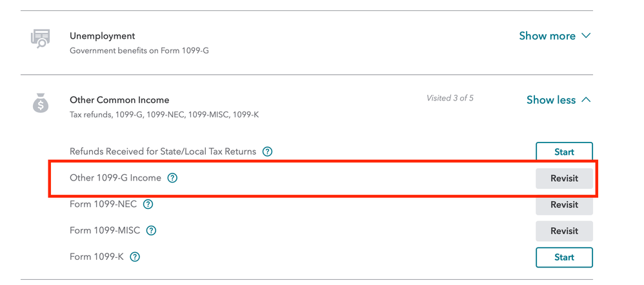Click the Show more chevron arrow
The height and width of the screenshot is (285, 644).
coord(586,35)
